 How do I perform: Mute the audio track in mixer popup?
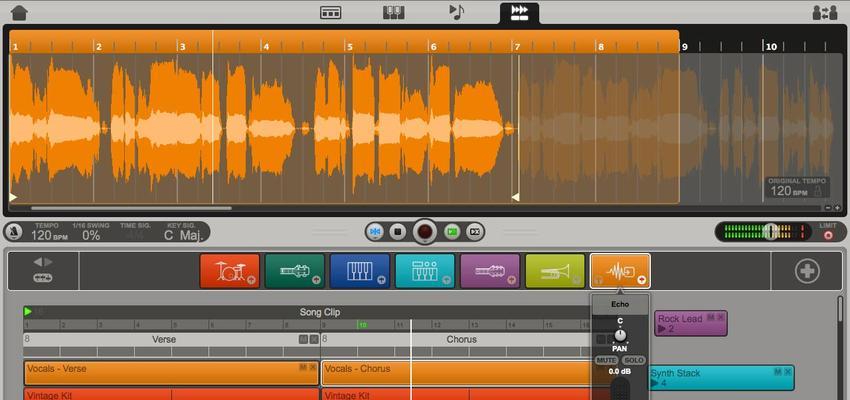pyautogui.click(x=607, y=360)
